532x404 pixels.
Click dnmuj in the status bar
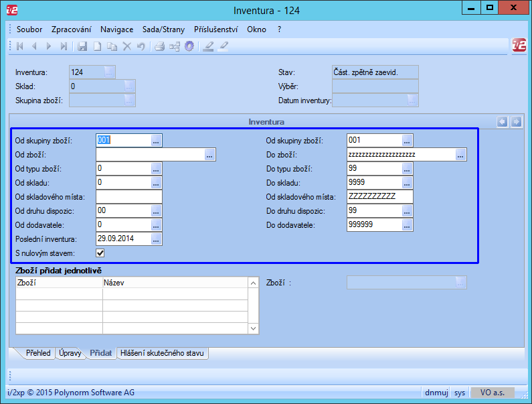click(436, 393)
